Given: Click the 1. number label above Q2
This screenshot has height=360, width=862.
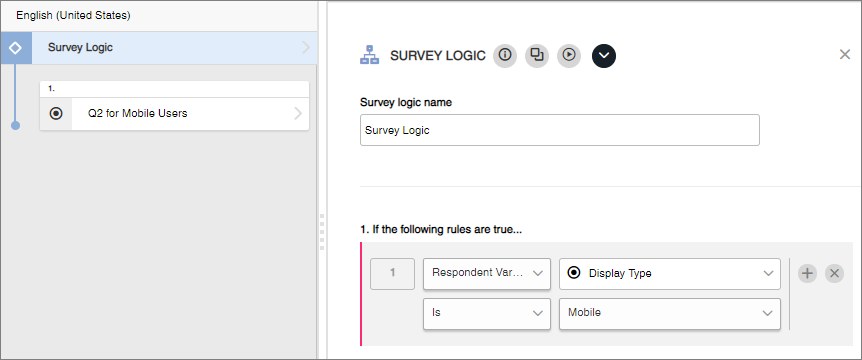Looking at the screenshot, I should [x=52, y=88].
